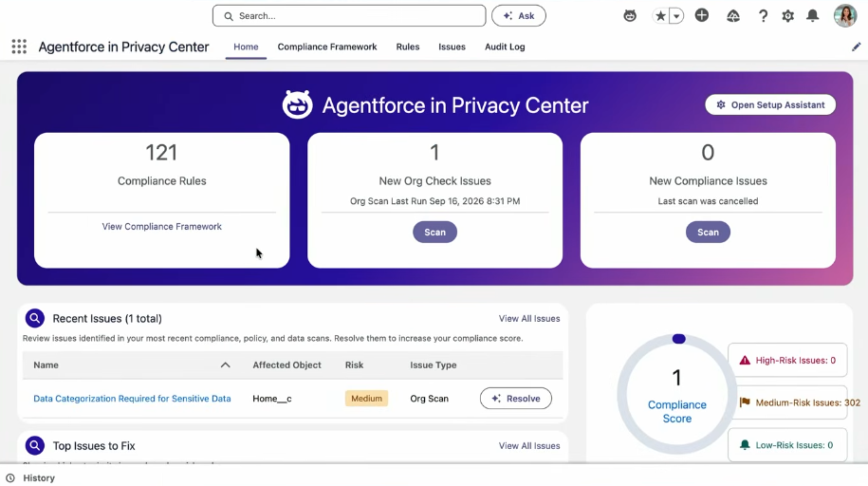Open the Notifications bell icon
This screenshot has width=868, height=486.
(813, 16)
